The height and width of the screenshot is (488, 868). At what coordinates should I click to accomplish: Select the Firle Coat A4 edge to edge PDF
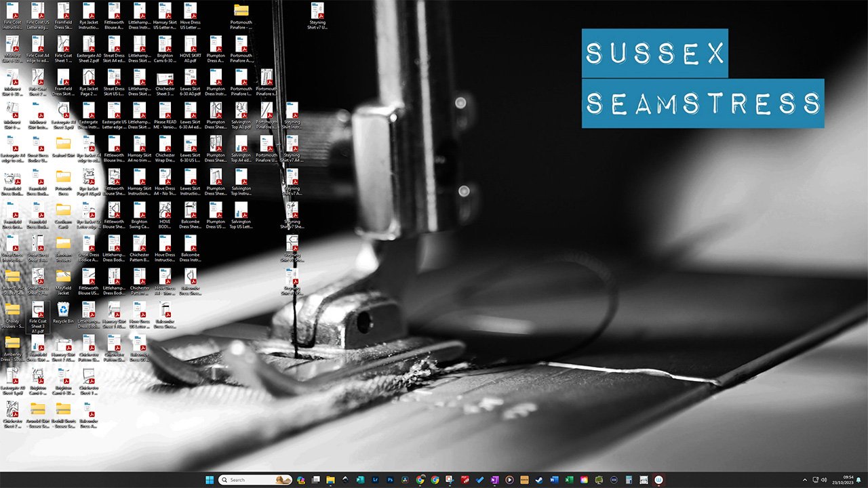pyautogui.click(x=38, y=51)
